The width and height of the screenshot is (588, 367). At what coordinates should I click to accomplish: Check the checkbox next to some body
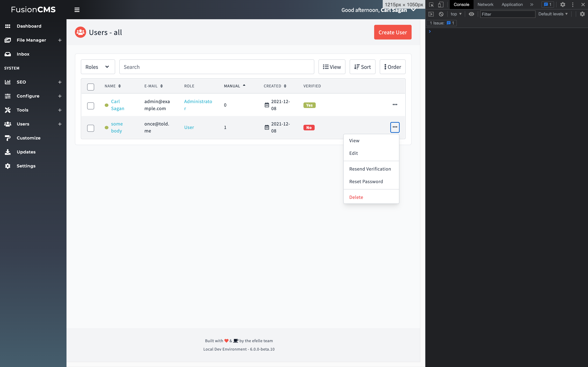click(x=91, y=128)
